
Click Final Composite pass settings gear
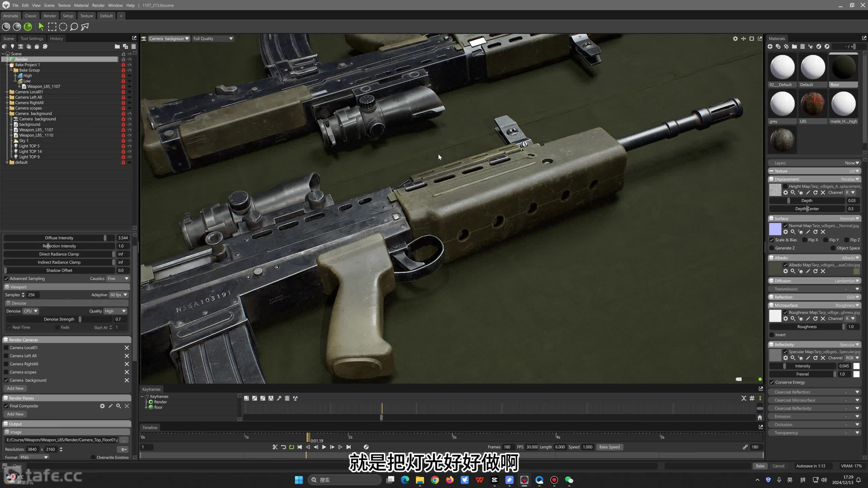(x=102, y=406)
